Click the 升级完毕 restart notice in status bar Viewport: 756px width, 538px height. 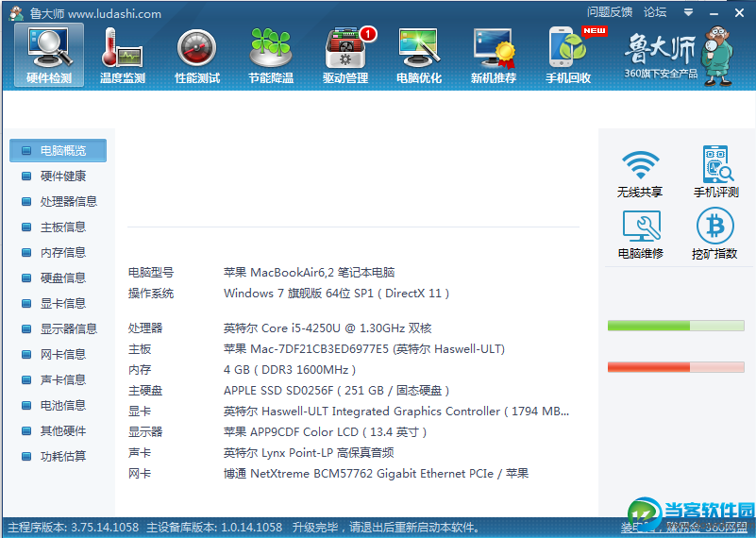coord(386,528)
